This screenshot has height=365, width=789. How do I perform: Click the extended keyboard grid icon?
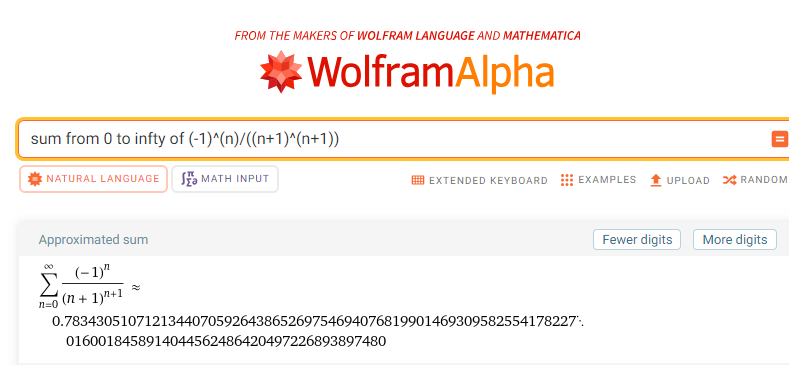(x=418, y=180)
